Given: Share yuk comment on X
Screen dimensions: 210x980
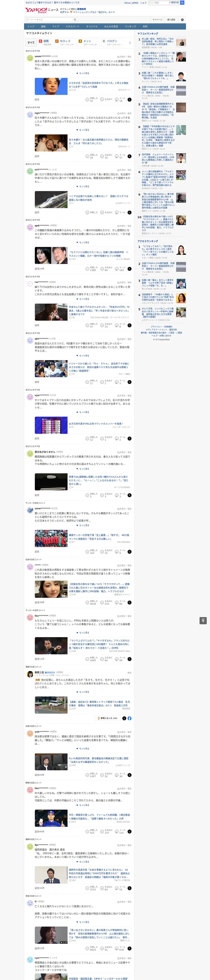Looking at the screenshot, I should (130, 775).
